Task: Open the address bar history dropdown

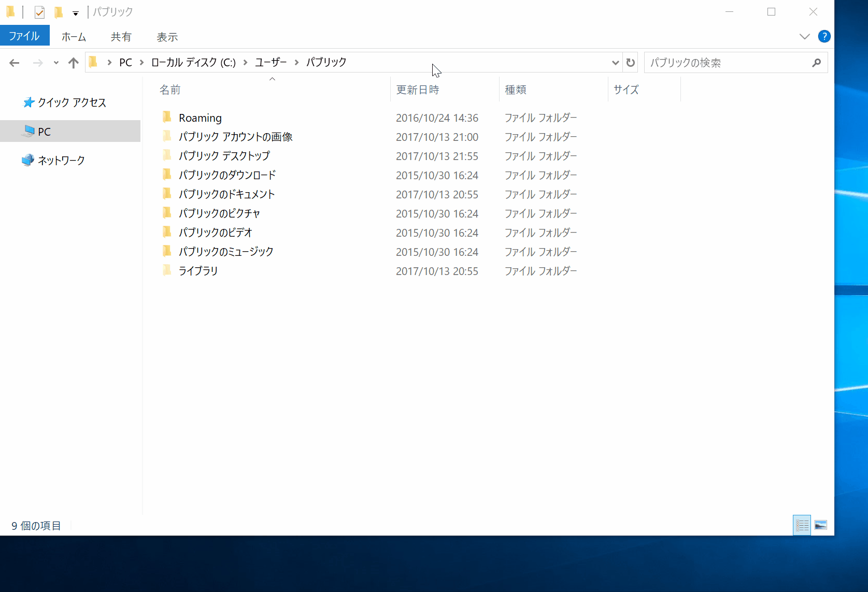Action: click(615, 62)
